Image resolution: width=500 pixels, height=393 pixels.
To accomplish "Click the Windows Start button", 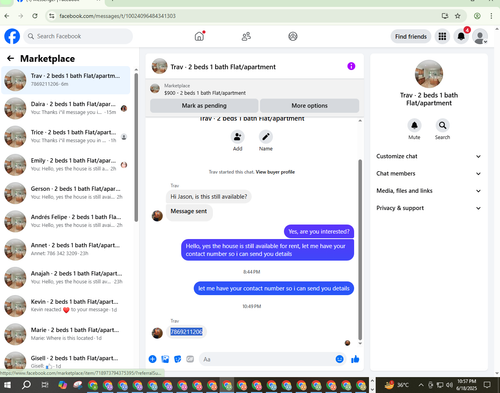I will [x=7, y=385].
